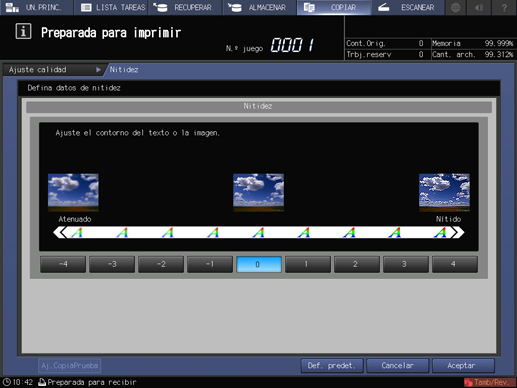Open the ALMACENAR tab

pos(259,7)
